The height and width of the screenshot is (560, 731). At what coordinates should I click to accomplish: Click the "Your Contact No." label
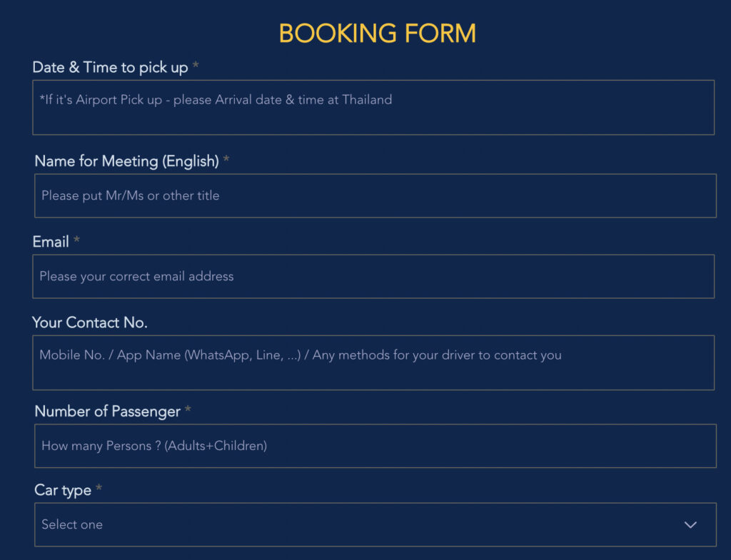tap(90, 322)
